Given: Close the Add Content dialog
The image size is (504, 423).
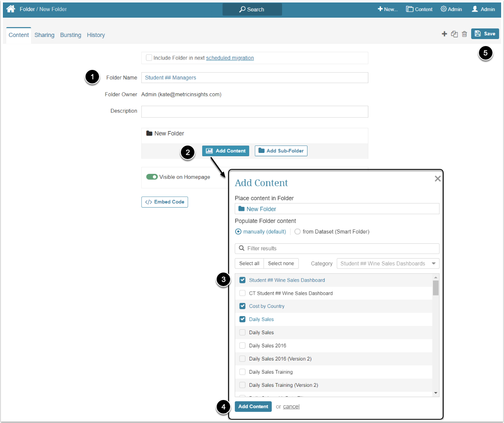Looking at the screenshot, I should (437, 178).
